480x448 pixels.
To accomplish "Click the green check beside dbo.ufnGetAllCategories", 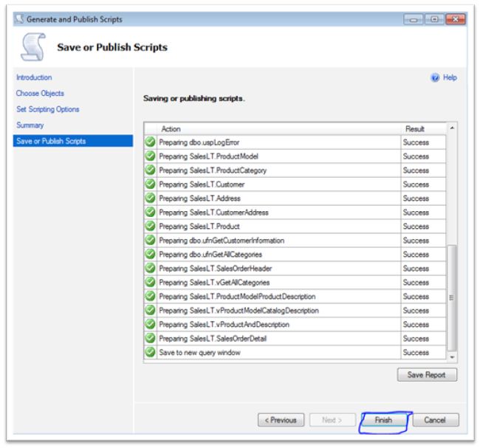I will tap(151, 255).
